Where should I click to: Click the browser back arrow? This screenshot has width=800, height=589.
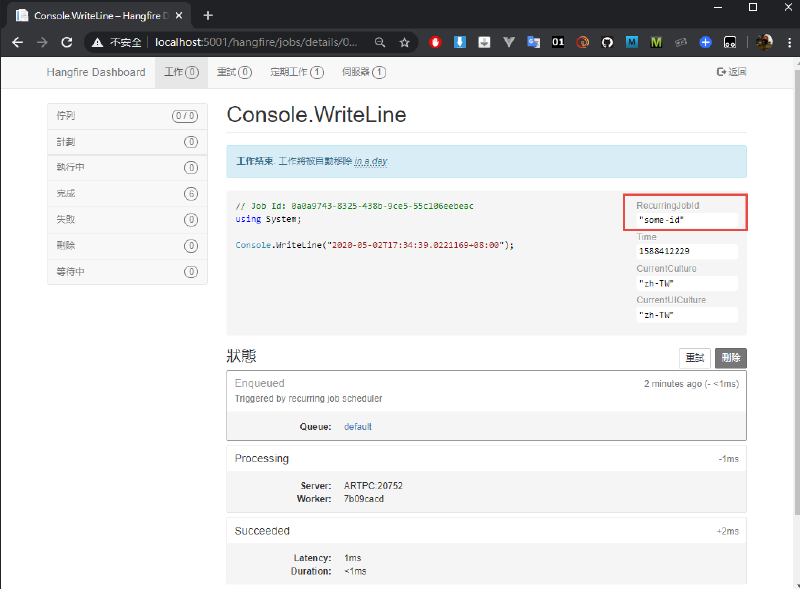pyautogui.click(x=17, y=43)
